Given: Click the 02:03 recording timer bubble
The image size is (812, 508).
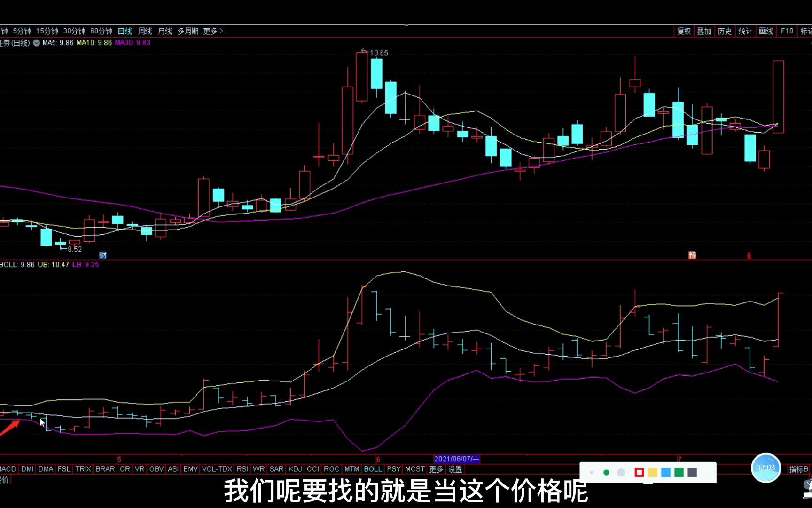Looking at the screenshot, I should click(766, 468).
